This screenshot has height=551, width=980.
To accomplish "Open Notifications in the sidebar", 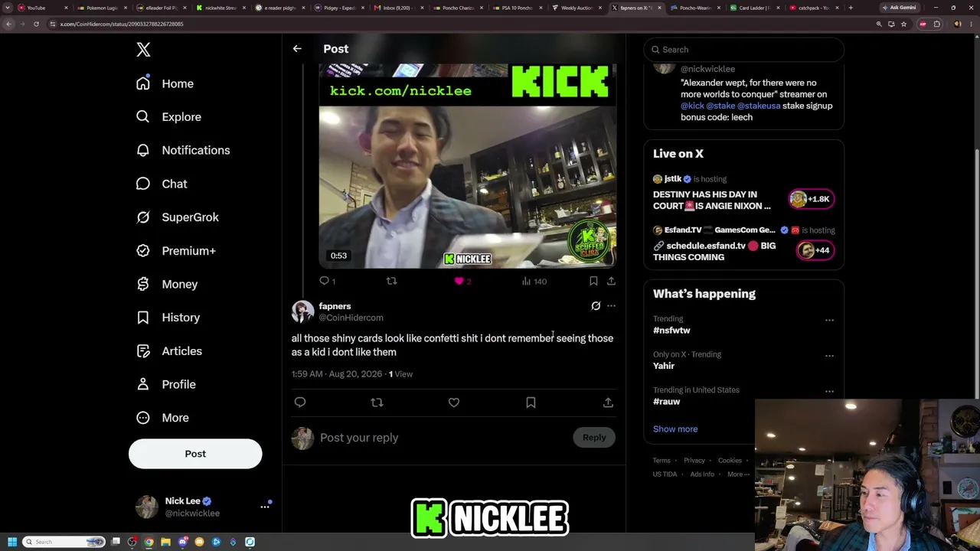I will (182, 150).
